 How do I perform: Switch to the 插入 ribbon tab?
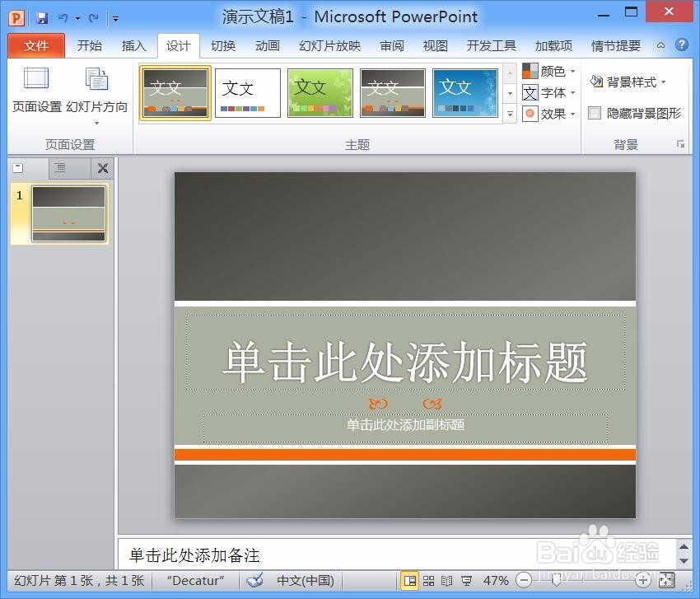pyautogui.click(x=133, y=45)
